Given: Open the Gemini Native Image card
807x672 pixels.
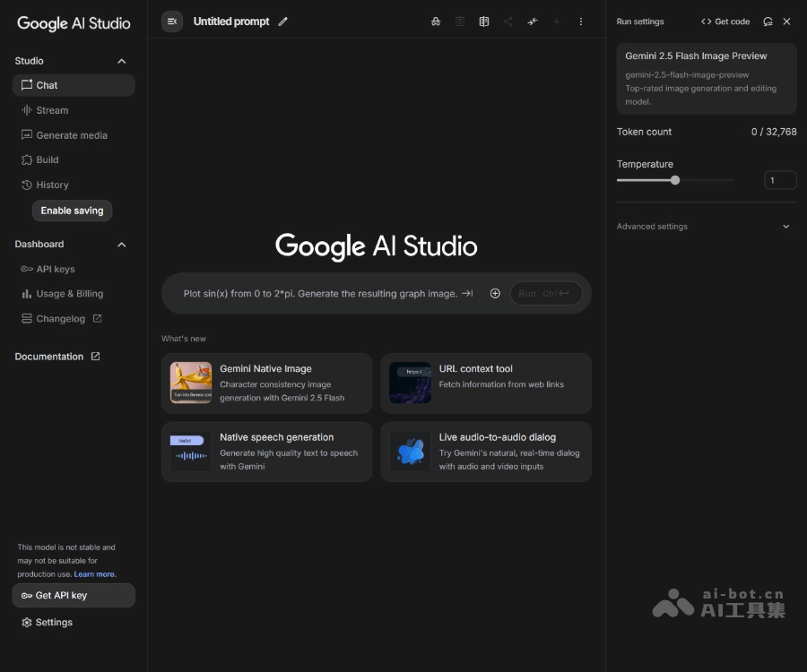Looking at the screenshot, I should (x=266, y=383).
